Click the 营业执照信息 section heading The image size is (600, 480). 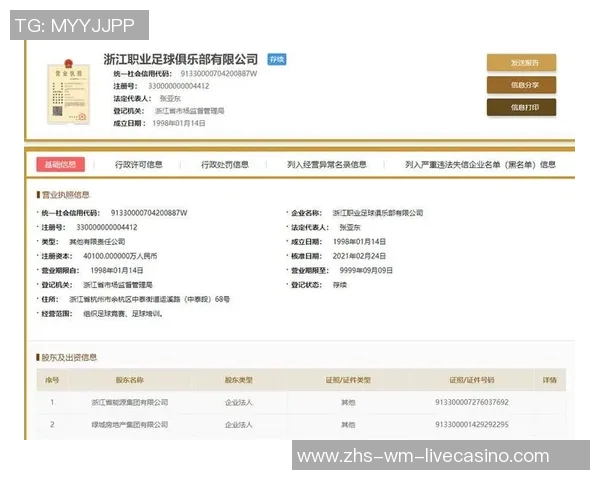click(x=65, y=195)
